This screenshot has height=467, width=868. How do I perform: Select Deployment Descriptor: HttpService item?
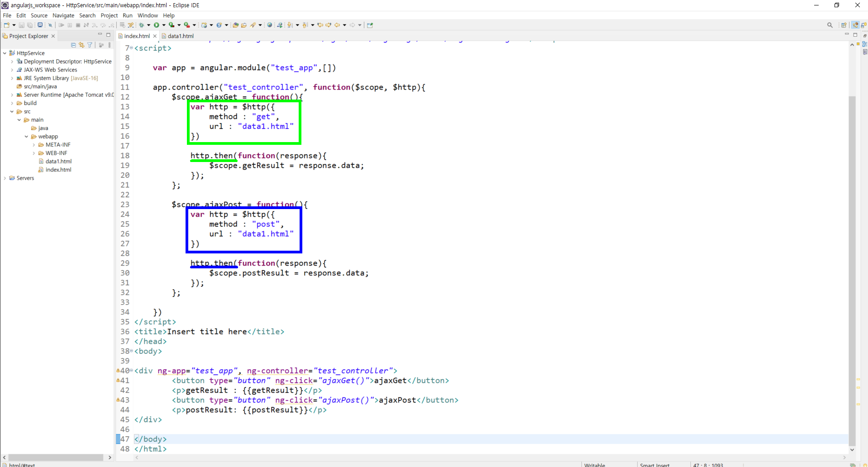[x=67, y=62]
